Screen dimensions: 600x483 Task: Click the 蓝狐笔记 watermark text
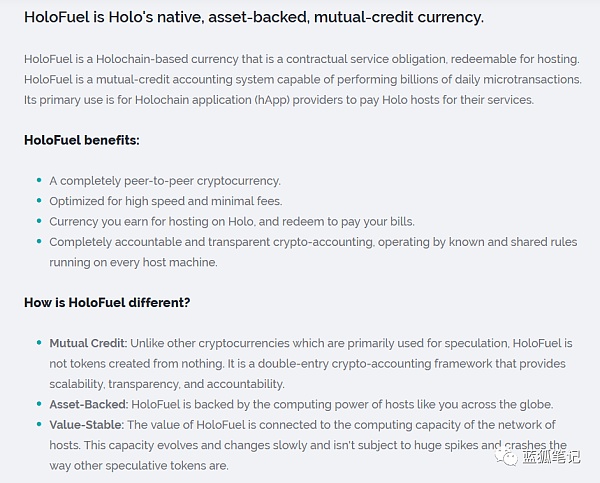point(551,457)
